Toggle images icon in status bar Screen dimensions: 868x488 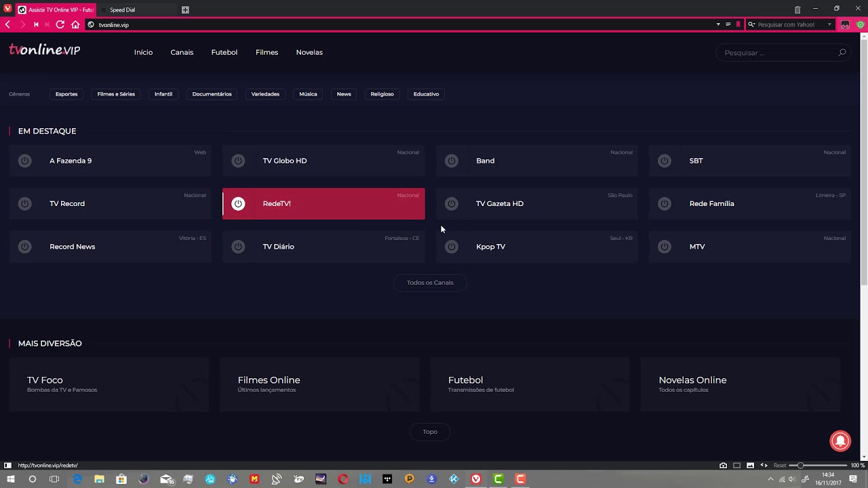point(750,465)
